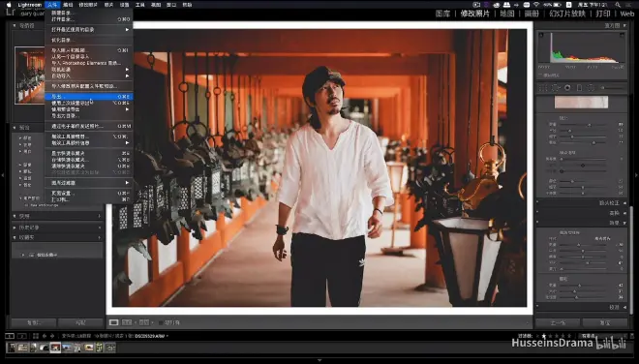Select the Red Eye Correction tool
This screenshot has height=364, width=639.
point(567,88)
